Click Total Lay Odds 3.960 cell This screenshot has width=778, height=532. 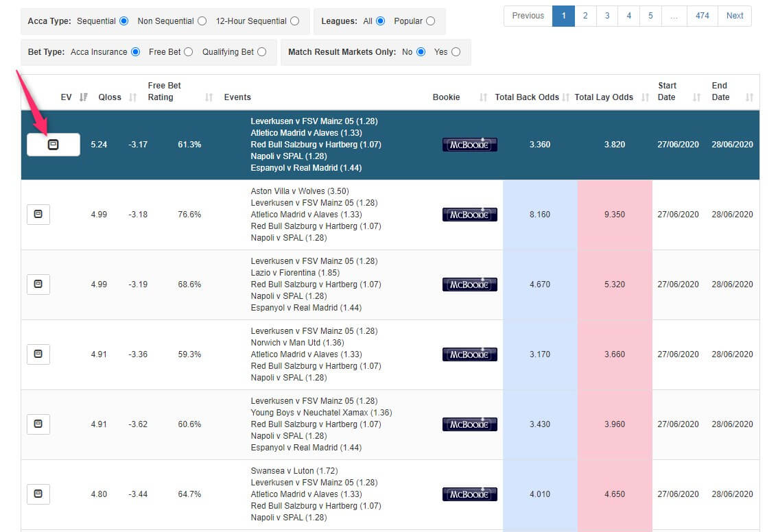[615, 424]
